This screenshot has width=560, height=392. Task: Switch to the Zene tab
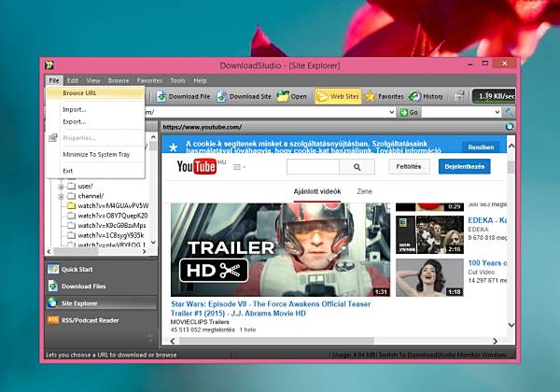click(x=365, y=191)
